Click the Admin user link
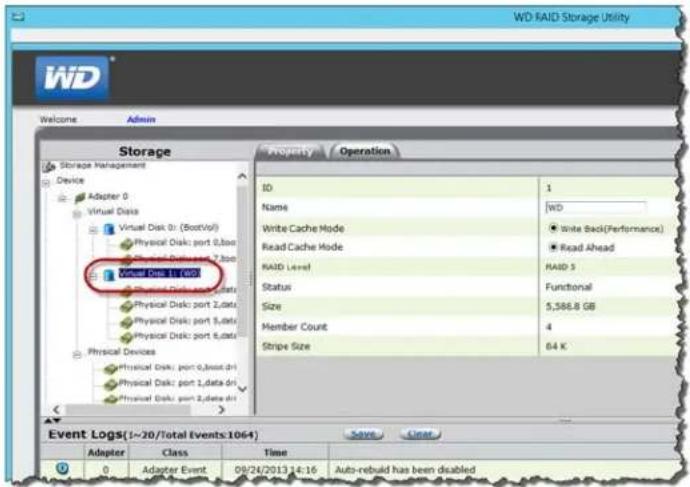690x487 pixels. [x=141, y=119]
